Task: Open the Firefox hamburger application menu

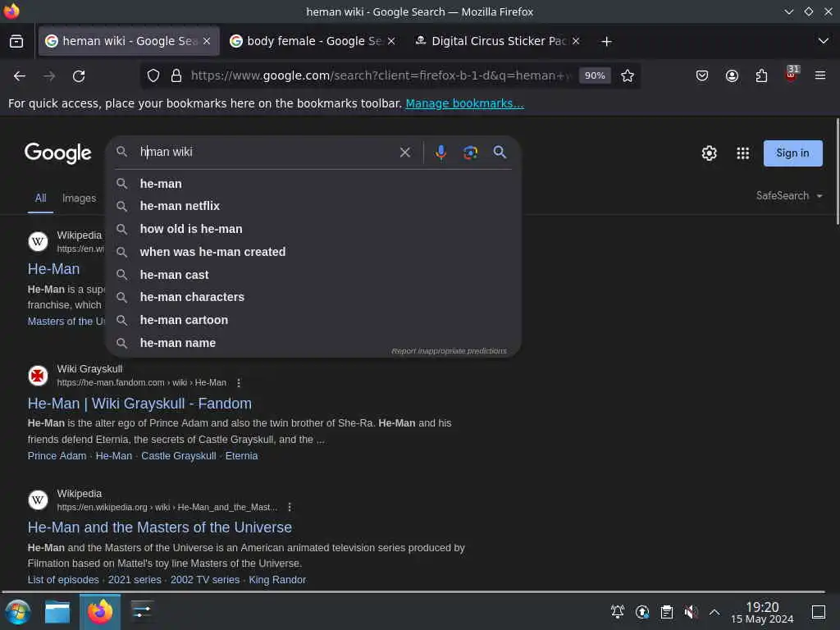Action: (820, 75)
